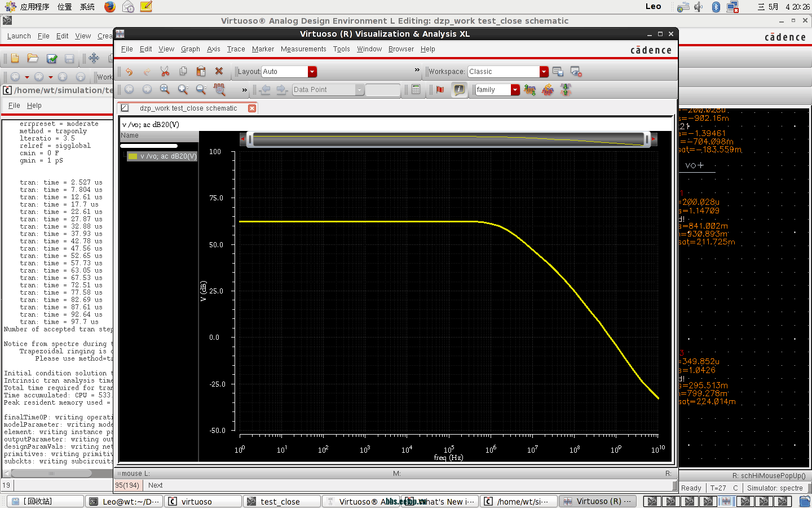The height and width of the screenshot is (508, 812).
Task: Click the rightmost strip plot mode icon
Action: point(566,90)
